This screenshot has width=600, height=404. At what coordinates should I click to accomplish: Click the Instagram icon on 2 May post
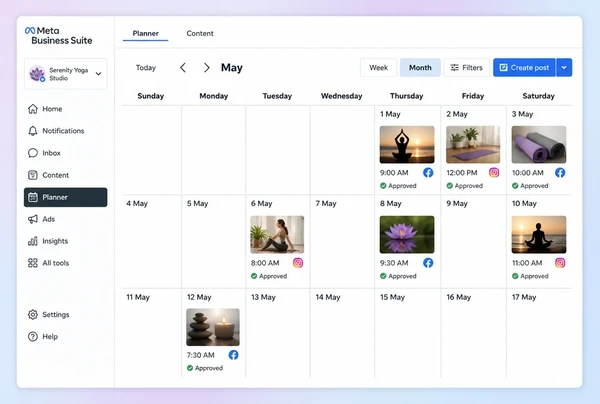tap(494, 173)
